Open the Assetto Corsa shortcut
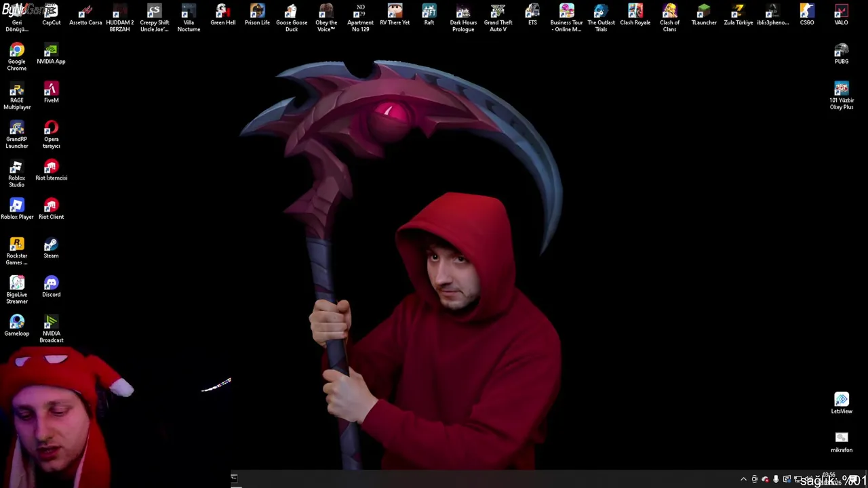This screenshot has width=868, height=488. click(x=85, y=16)
